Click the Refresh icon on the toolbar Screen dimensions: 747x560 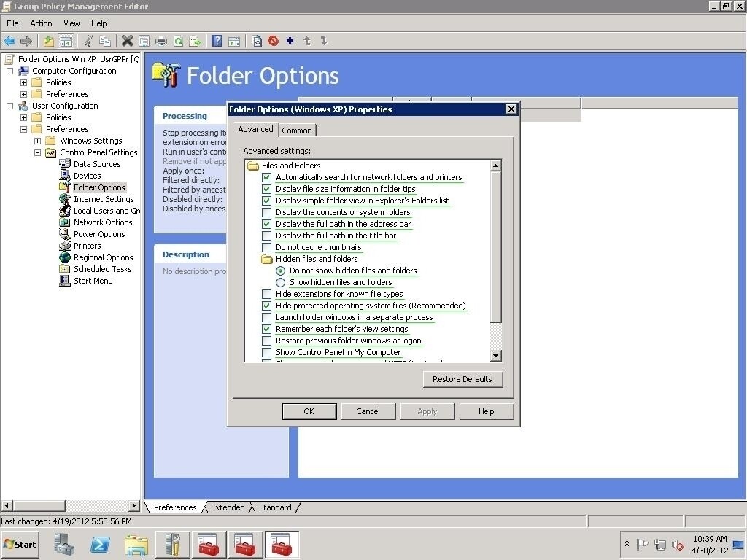(x=179, y=41)
